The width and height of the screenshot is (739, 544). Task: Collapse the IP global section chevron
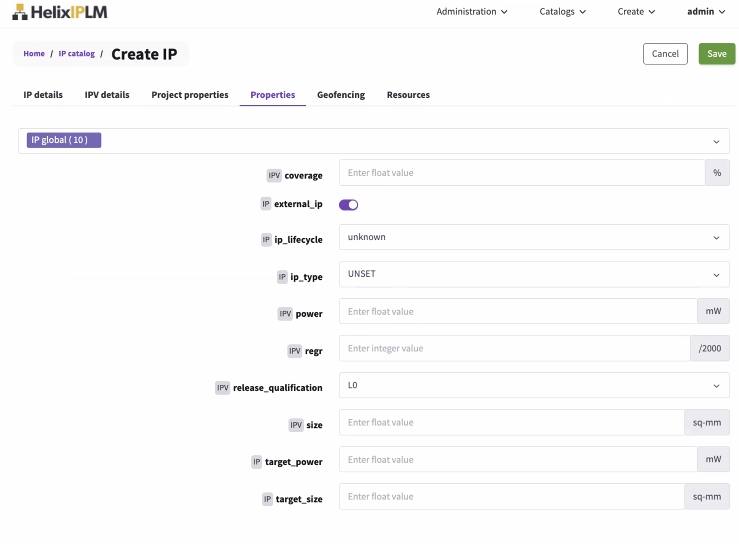(x=716, y=142)
